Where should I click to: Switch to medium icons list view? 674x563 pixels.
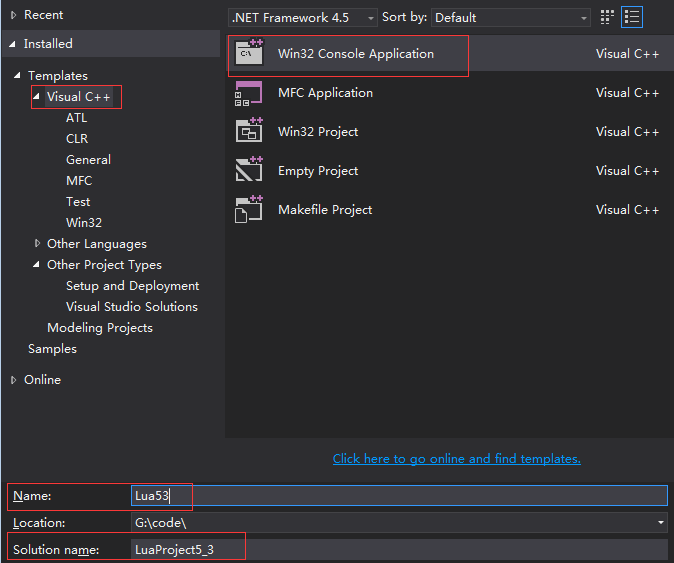coord(632,18)
